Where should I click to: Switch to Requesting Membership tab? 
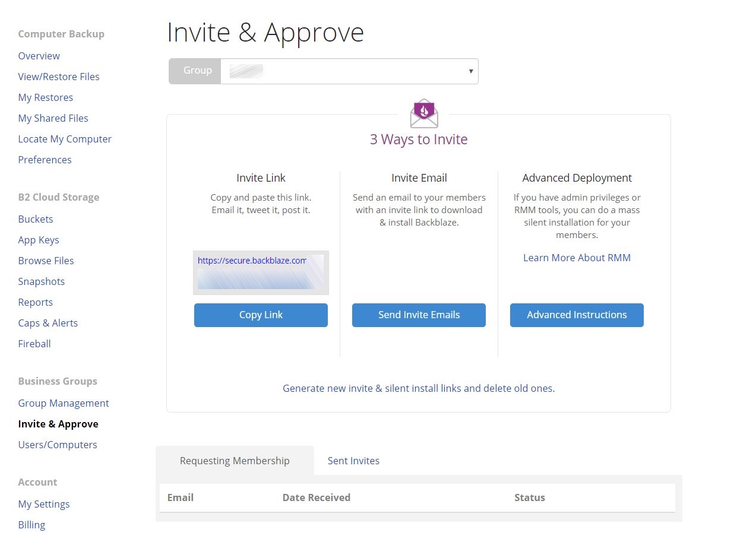point(235,461)
